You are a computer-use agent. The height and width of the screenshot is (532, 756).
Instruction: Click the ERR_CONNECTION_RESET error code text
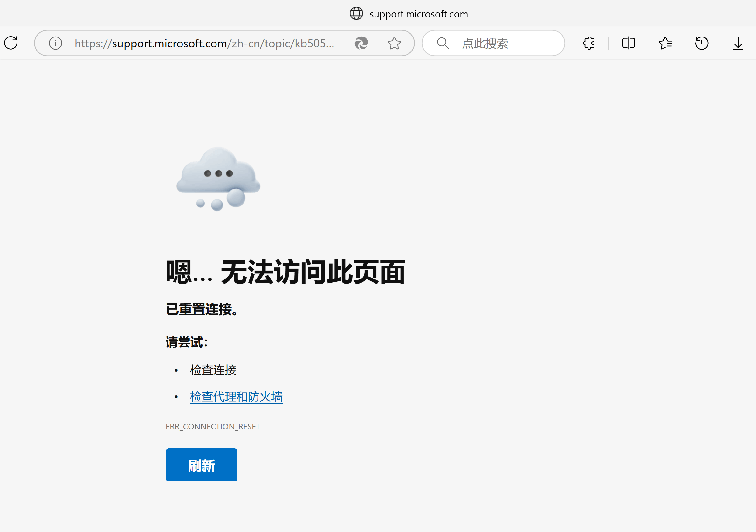pyautogui.click(x=213, y=427)
